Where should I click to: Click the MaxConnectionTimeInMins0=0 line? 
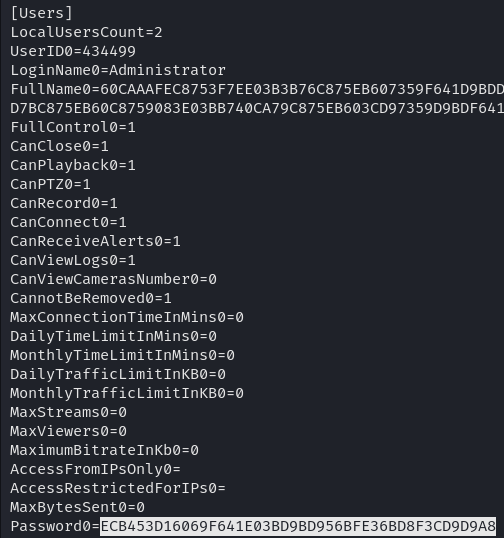coord(127,317)
